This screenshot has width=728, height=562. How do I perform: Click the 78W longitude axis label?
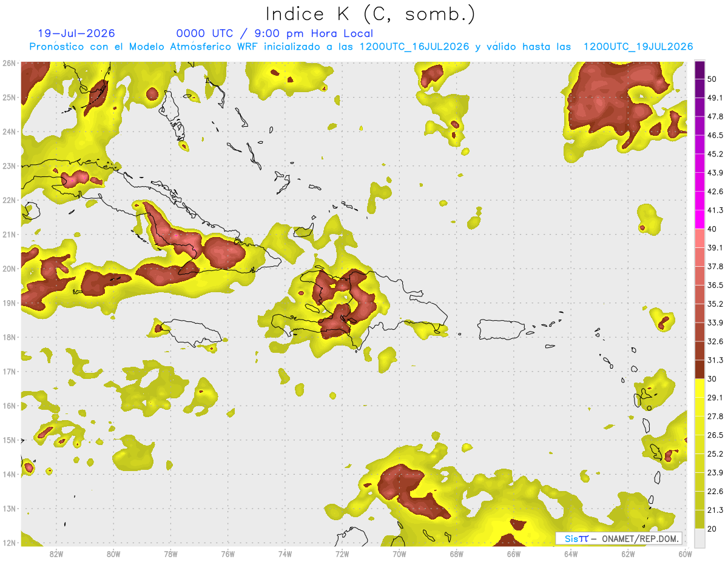click(x=170, y=554)
